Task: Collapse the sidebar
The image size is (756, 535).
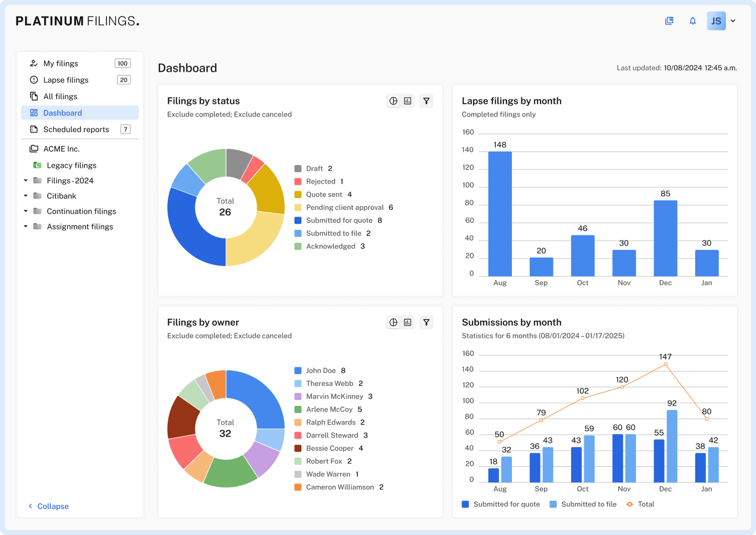Action: 49,506
